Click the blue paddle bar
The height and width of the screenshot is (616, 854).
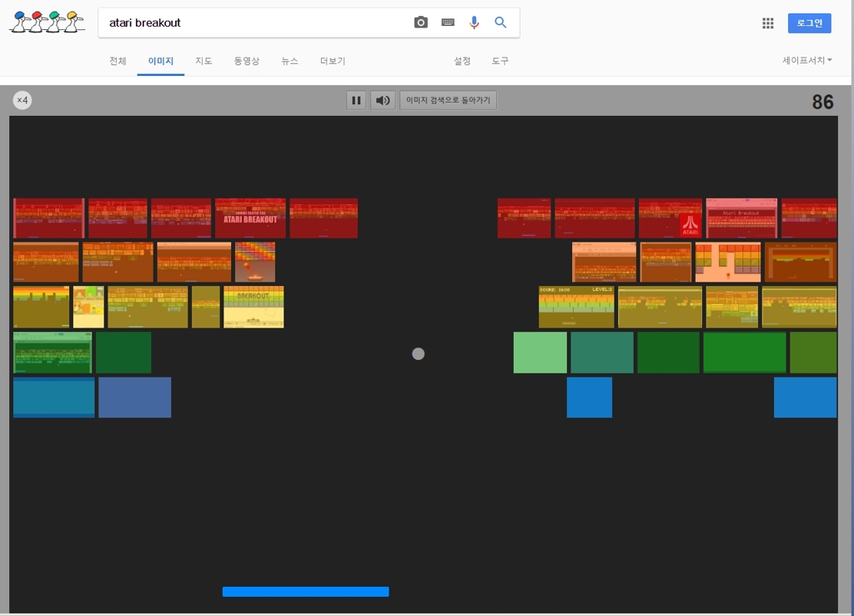[x=305, y=592]
